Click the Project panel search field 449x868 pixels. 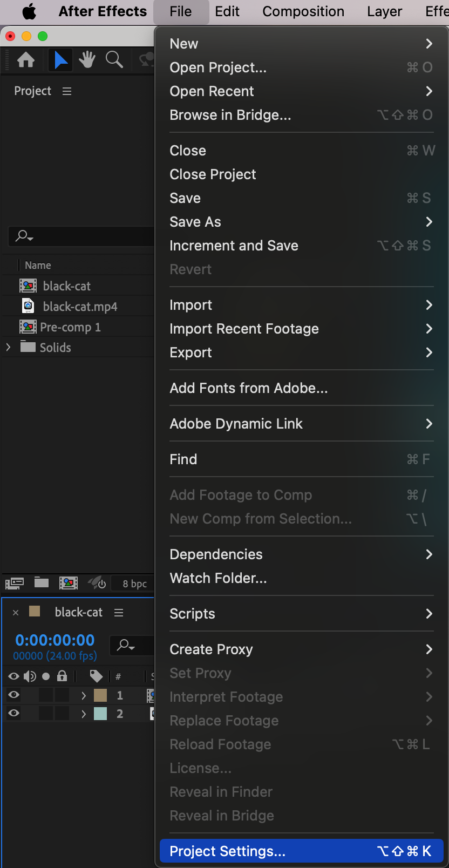click(81, 236)
